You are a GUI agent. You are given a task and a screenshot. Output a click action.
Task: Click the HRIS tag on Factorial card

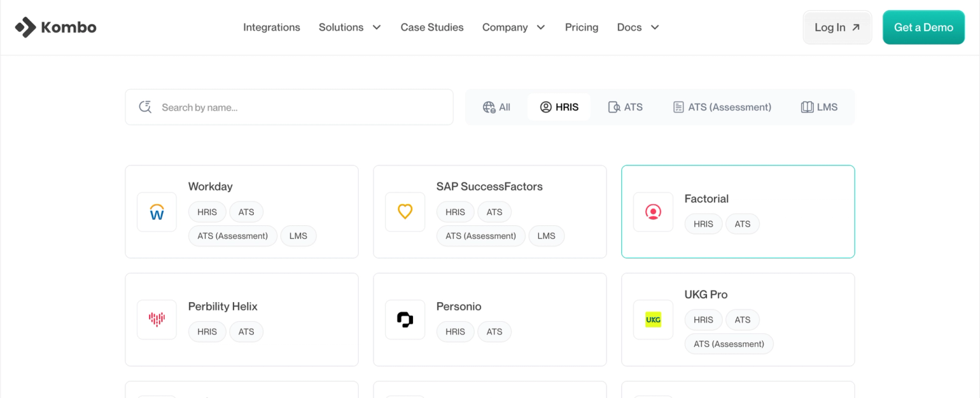click(x=704, y=224)
